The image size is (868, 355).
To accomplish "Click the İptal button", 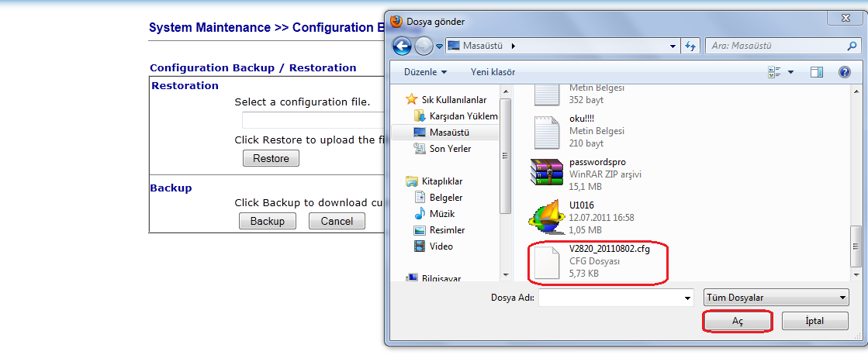I will click(x=814, y=321).
